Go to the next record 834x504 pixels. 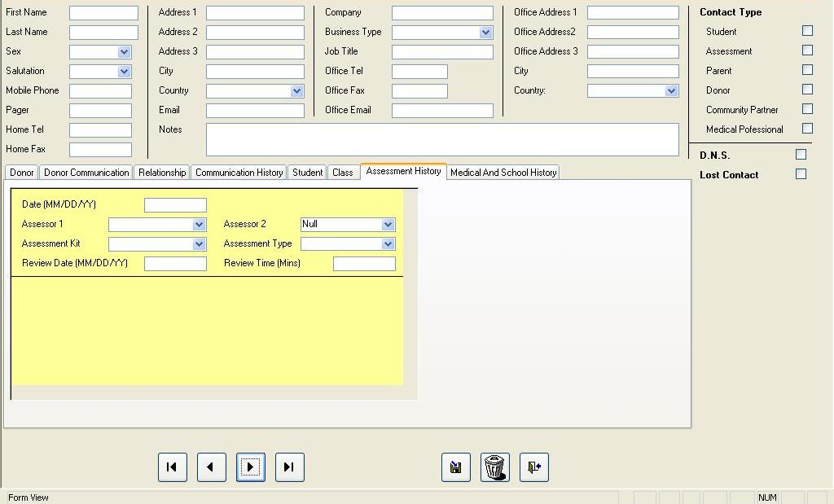251,467
